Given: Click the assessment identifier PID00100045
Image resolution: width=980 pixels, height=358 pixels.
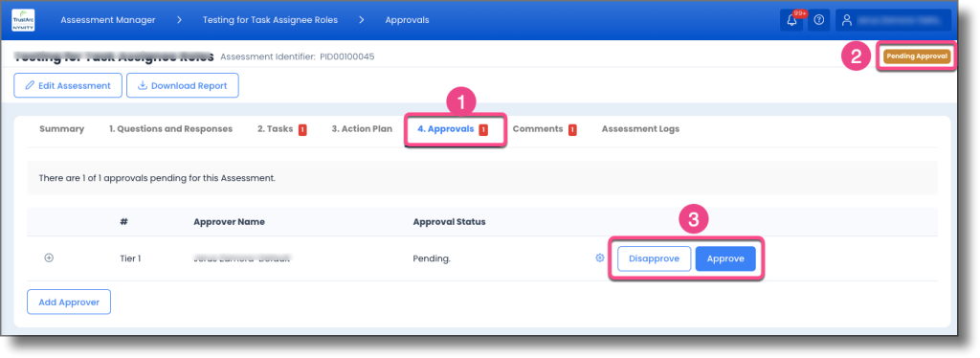Looking at the screenshot, I should coord(346,56).
